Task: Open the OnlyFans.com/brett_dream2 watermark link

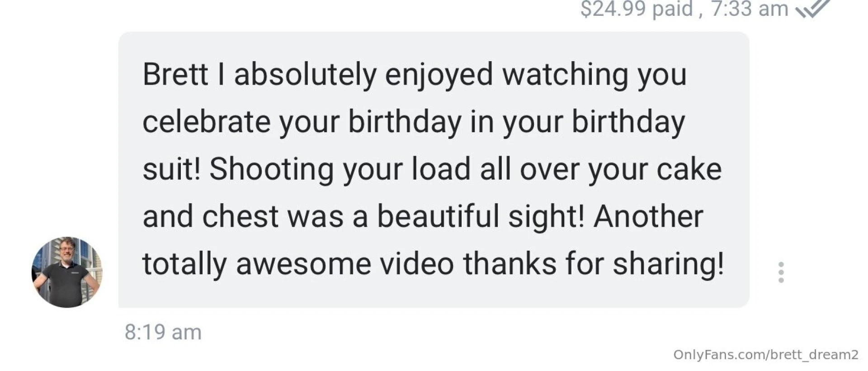Action: (765, 355)
